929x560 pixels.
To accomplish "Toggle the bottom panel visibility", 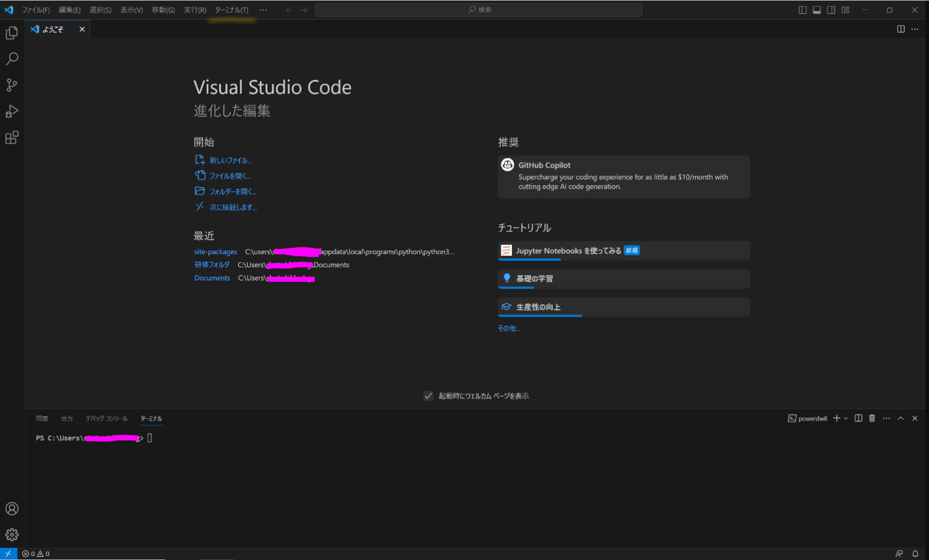I will (x=817, y=9).
